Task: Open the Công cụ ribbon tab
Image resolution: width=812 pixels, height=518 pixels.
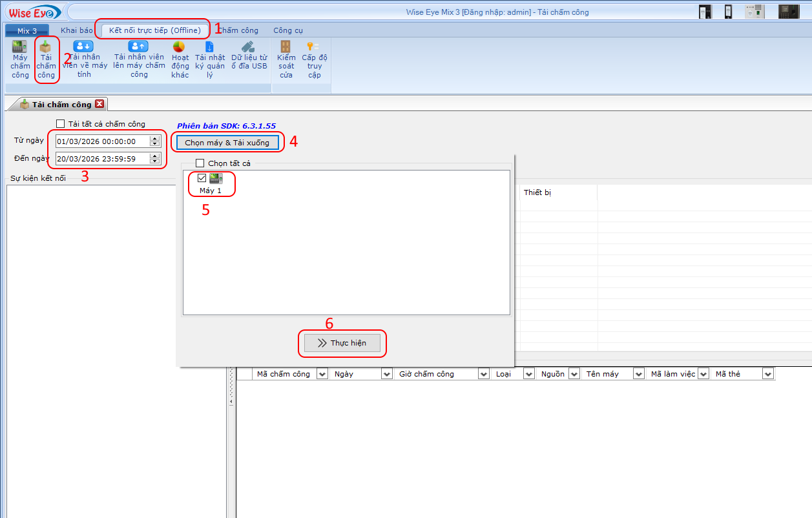Action: click(287, 30)
